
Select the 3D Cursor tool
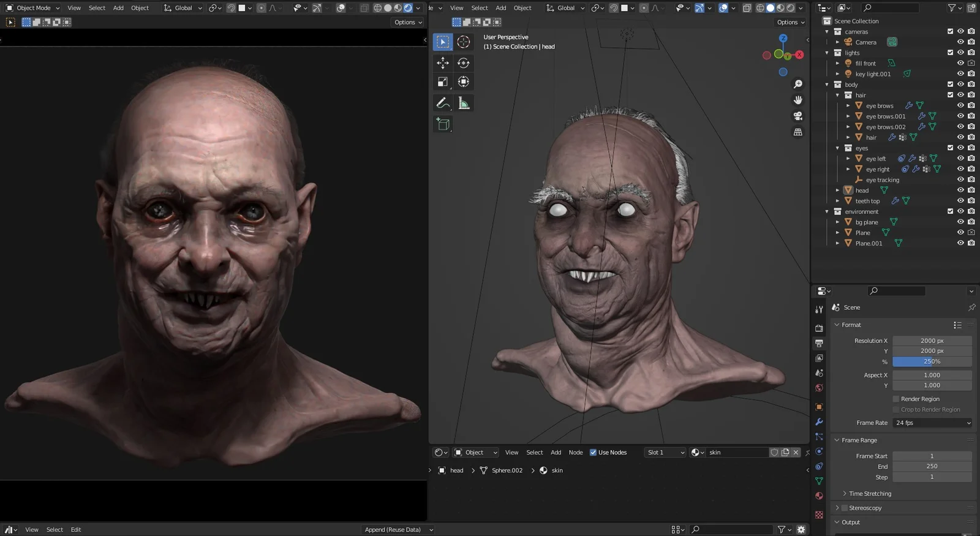tap(464, 42)
